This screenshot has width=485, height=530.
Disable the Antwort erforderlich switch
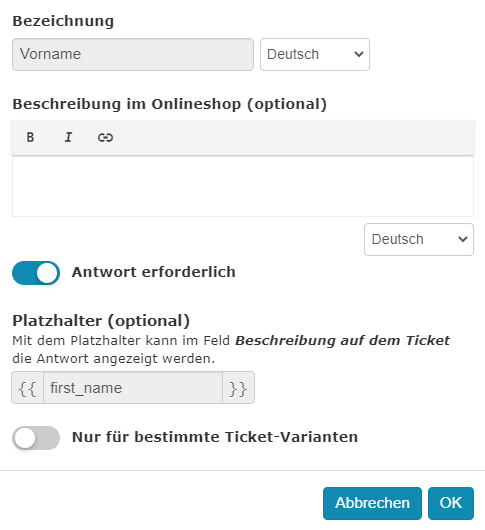(36, 273)
